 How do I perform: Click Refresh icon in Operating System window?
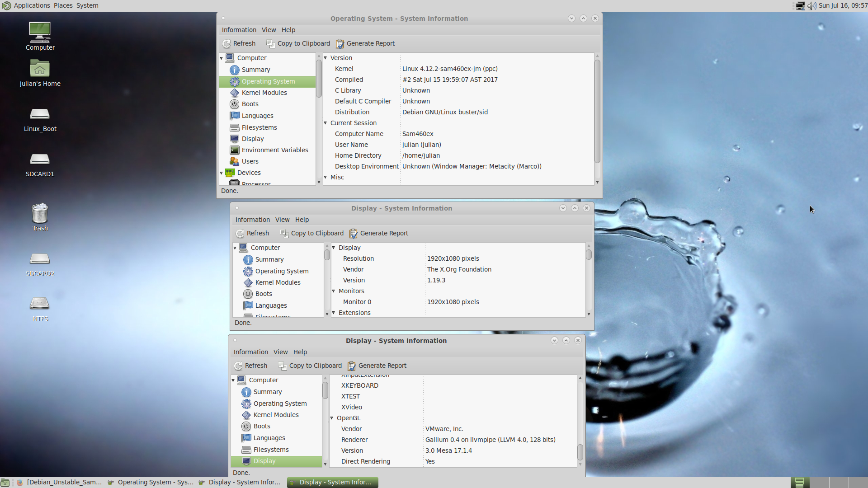[226, 44]
